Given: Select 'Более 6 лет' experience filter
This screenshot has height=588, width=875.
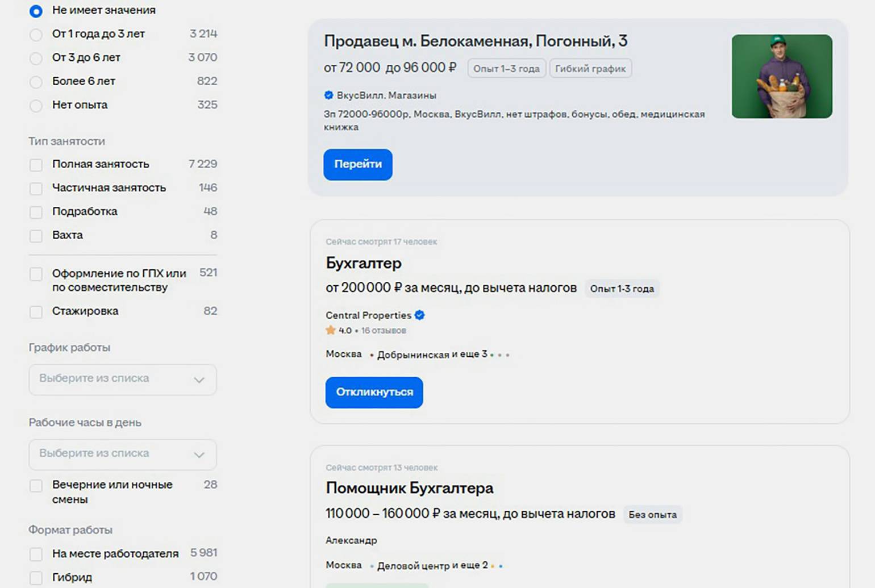Looking at the screenshot, I should (36, 82).
